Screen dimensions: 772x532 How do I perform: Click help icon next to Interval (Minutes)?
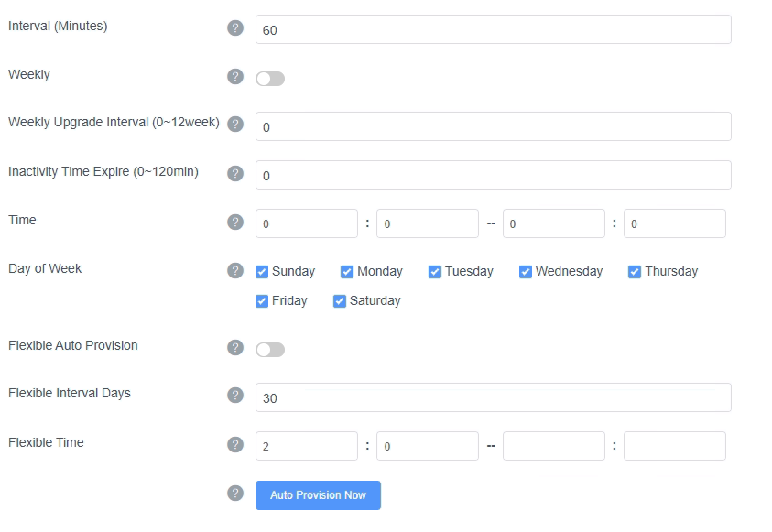pyautogui.click(x=235, y=28)
